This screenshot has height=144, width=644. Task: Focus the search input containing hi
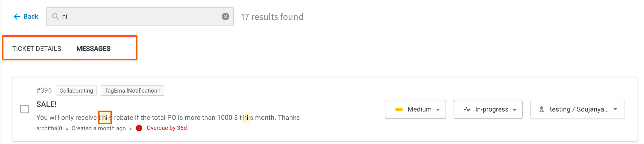coord(140,17)
